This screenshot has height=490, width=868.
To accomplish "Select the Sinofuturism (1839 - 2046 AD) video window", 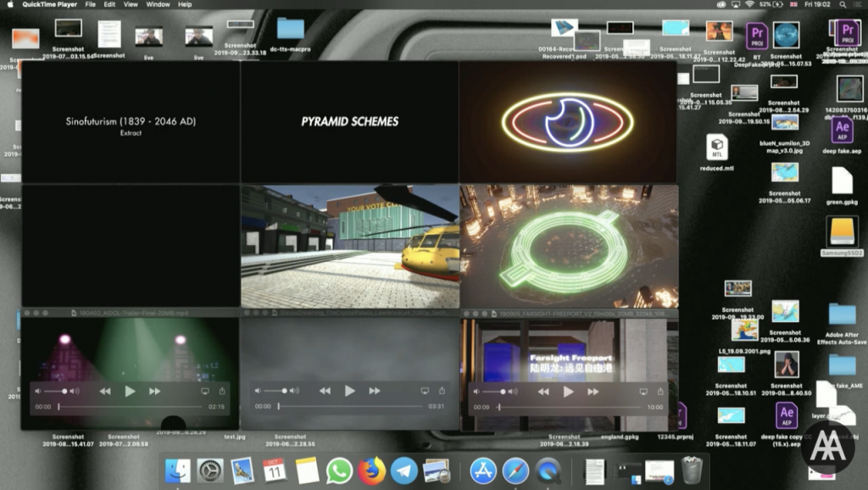I will click(x=131, y=122).
